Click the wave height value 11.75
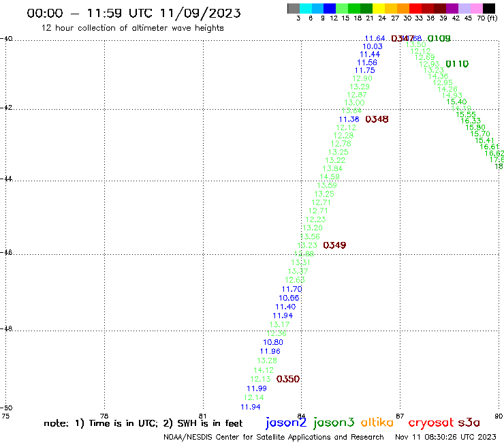504x443 pixels. point(365,70)
